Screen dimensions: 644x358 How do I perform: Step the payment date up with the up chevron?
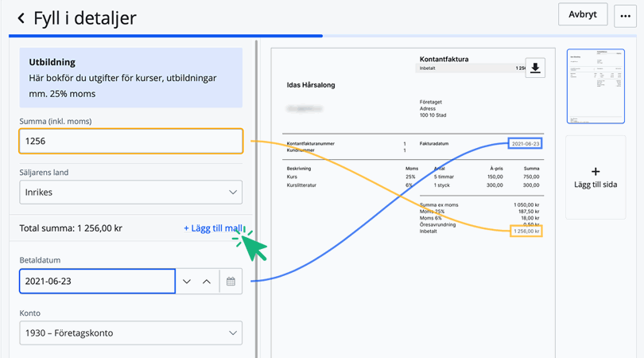[207, 282]
